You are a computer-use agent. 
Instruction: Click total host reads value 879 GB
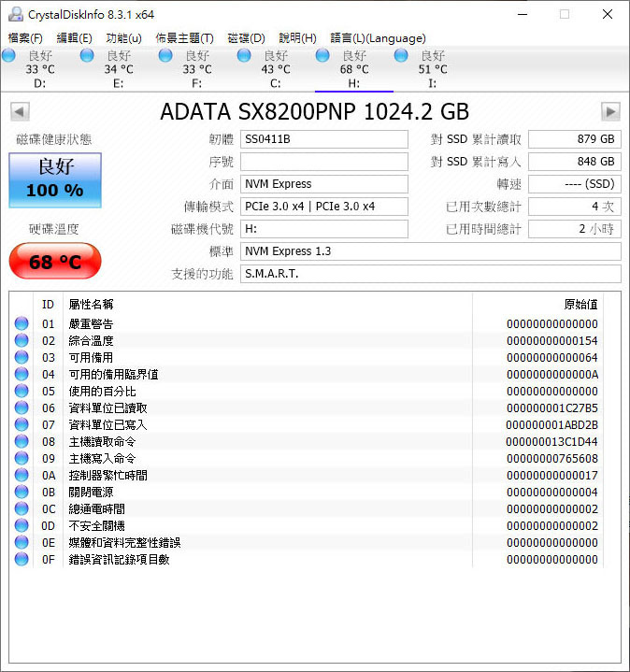(x=575, y=139)
